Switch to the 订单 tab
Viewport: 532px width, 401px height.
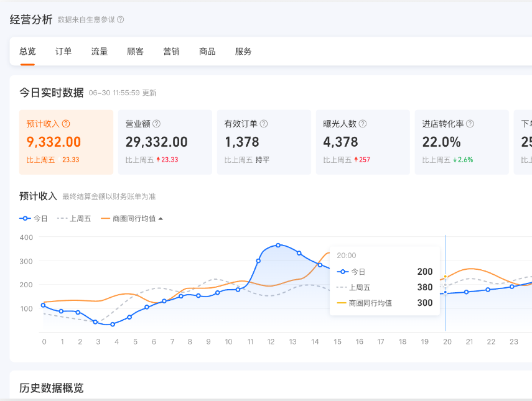point(63,52)
